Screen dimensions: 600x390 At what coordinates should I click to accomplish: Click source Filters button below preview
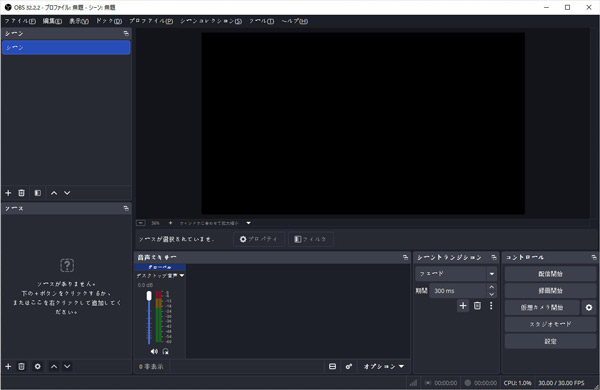pos(310,239)
